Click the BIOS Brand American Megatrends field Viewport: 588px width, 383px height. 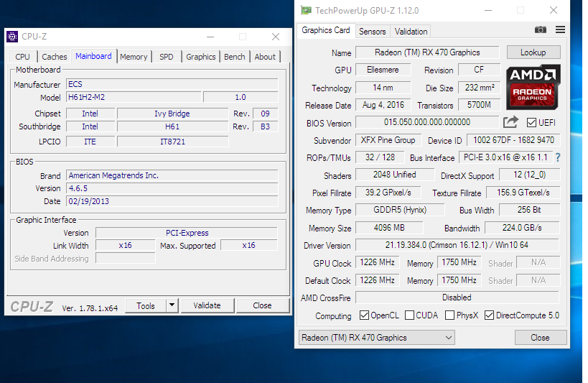(x=172, y=175)
